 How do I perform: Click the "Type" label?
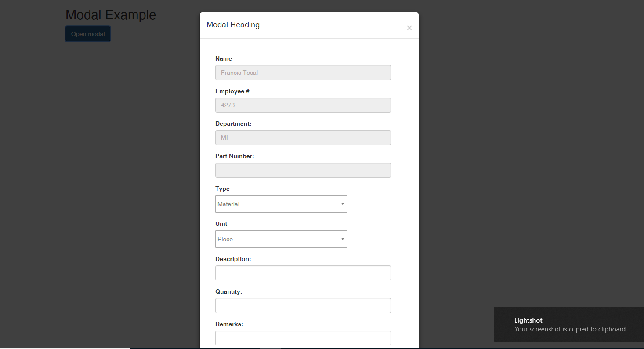pos(222,189)
